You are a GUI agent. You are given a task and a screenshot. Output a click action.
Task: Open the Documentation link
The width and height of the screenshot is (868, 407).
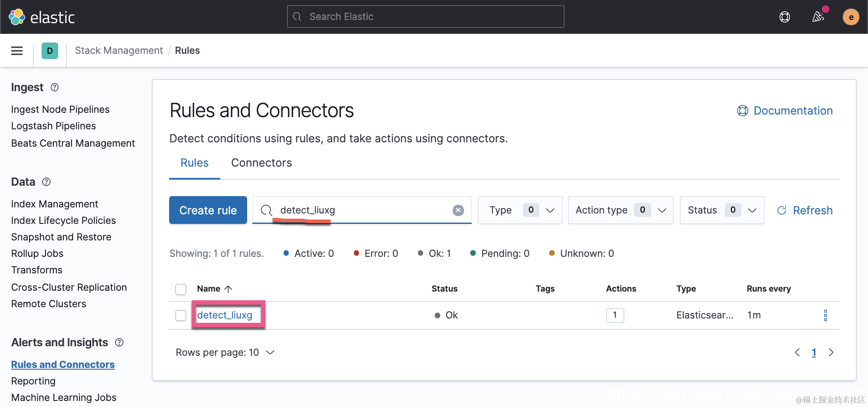click(785, 111)
